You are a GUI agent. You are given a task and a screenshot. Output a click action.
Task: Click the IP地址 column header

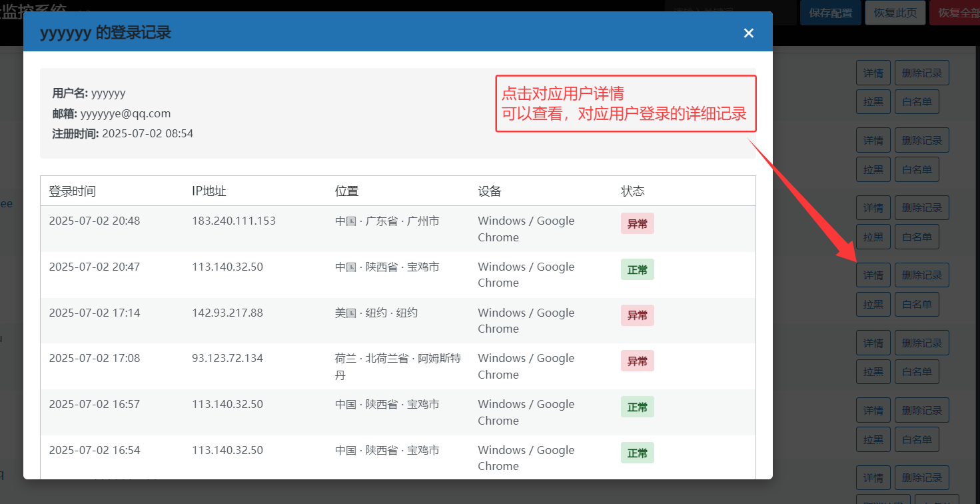[209, 191]
